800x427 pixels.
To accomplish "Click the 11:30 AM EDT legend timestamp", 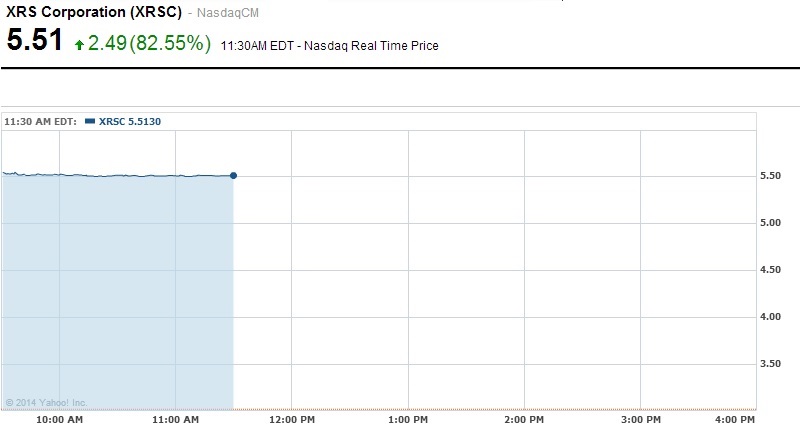I will 40,121.
